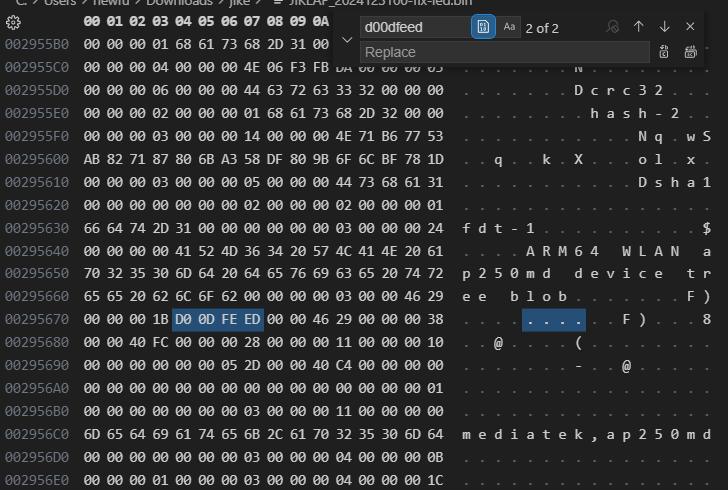The image size is (728, 490).
Task: Click column header 00 in hex grid
Action: [x=92, y=20]
